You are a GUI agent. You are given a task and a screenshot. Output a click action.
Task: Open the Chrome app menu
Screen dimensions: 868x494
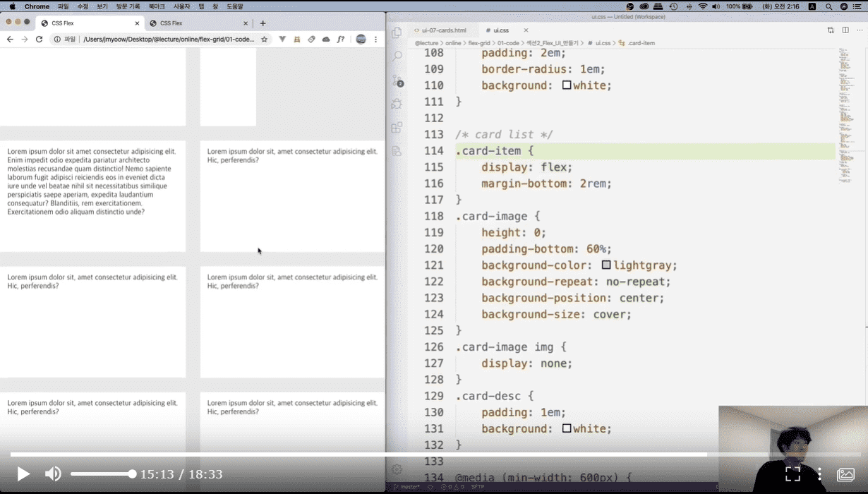tap(37, 6)
